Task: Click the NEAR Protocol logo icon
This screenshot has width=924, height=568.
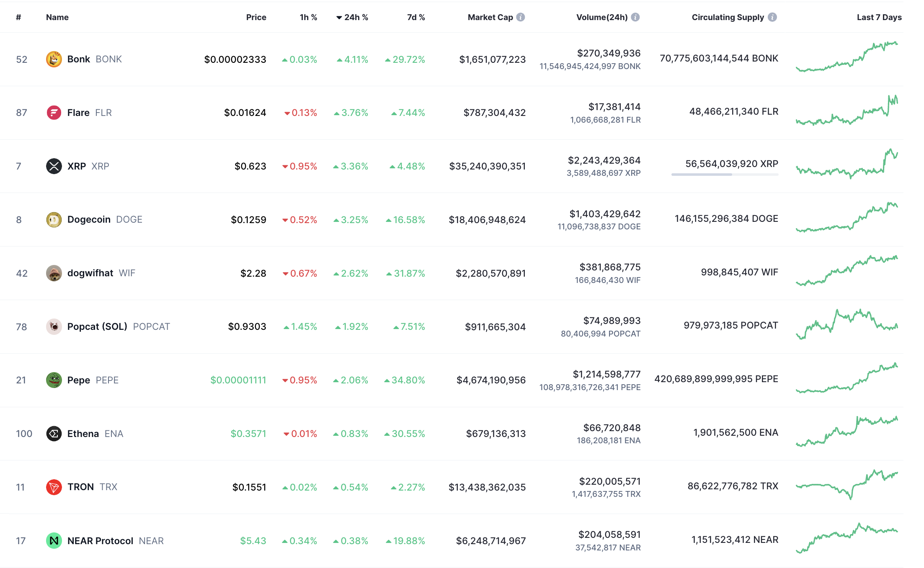Action: pos(54,541)
